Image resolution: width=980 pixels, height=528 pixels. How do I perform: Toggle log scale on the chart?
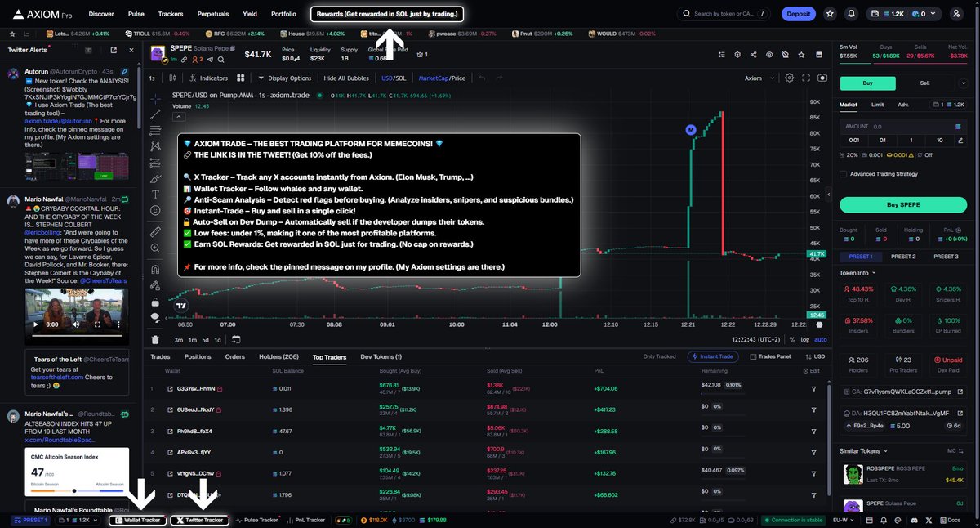click(805, 339)
